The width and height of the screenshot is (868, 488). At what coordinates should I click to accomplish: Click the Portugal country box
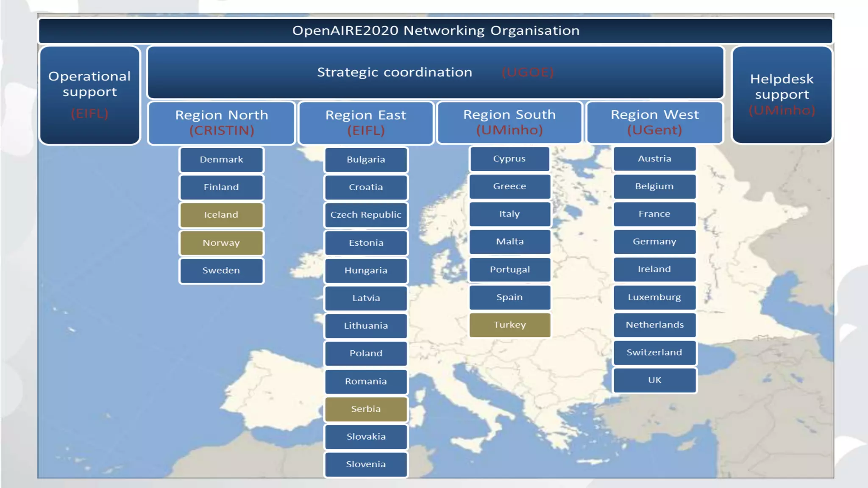tap(509, 270)
